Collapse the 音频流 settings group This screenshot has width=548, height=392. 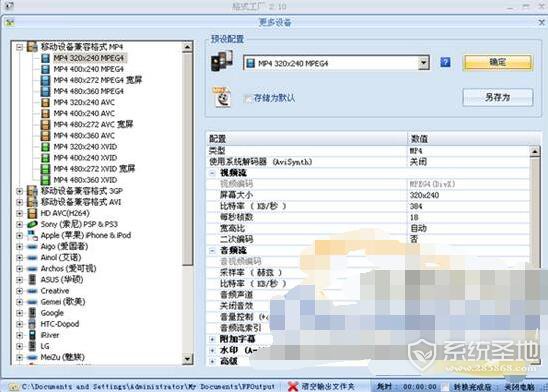212,251
